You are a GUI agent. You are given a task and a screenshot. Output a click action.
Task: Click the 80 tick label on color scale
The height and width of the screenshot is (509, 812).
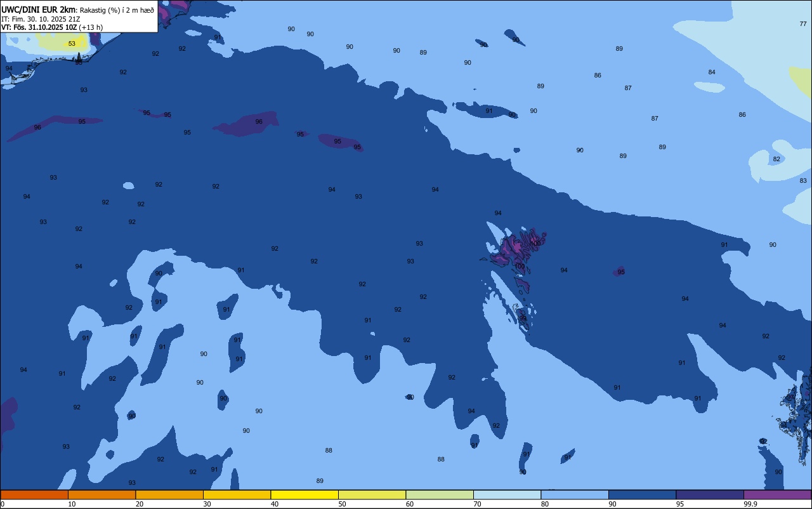point(545,504)
